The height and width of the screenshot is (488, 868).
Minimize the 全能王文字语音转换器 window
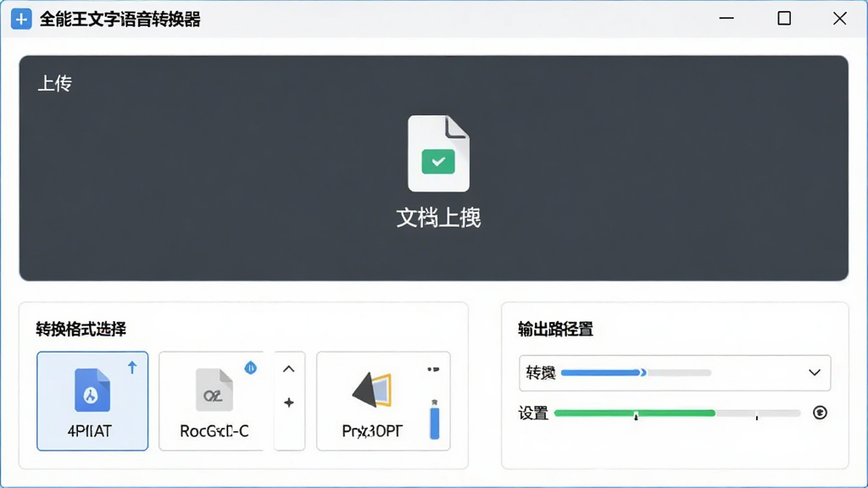[726, 19]
